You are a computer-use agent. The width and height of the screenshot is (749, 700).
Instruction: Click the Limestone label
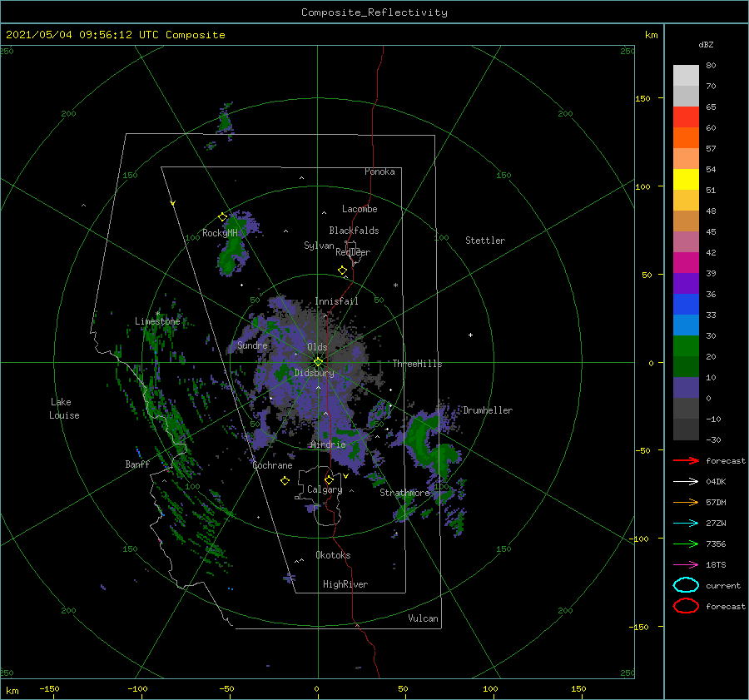tap(157, 321)
